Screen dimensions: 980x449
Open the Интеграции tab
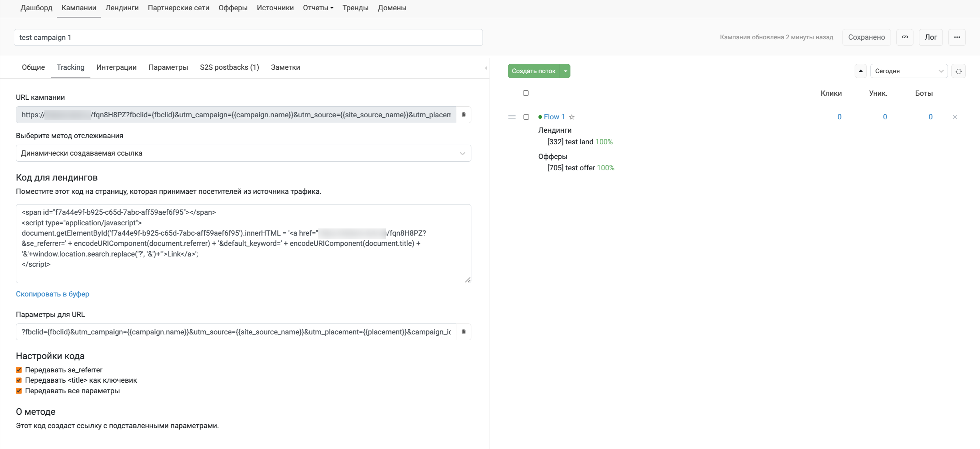tap(117, 67)
